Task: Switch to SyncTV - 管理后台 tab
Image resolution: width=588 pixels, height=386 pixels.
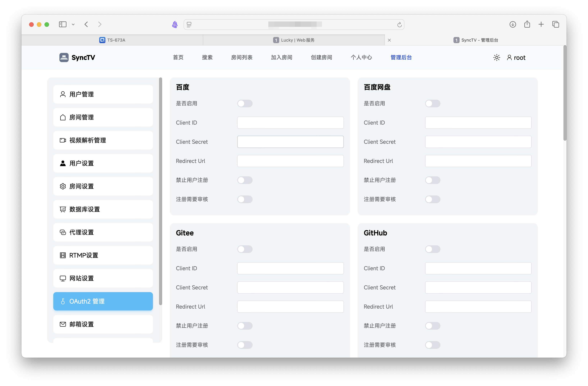Action: click(x=475, y=40)
